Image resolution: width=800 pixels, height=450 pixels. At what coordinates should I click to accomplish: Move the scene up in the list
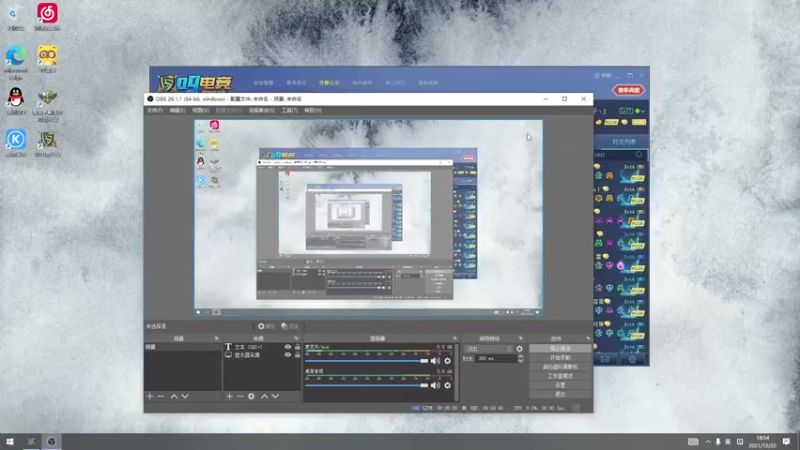point(174,396)
